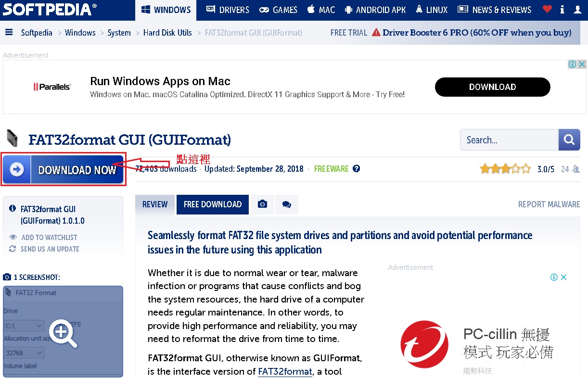Viewport: 588px width, 379px height.
Task: Click the blue arrow icon on DOWNLOAD NOW
Action: pyautogui.click(x=17, y=169)
